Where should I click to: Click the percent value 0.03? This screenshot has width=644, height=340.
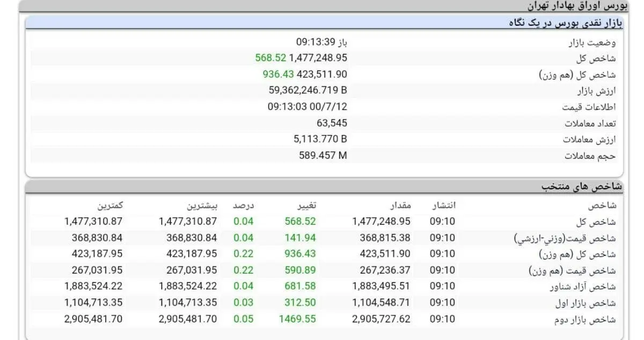(x=243, y=302)
